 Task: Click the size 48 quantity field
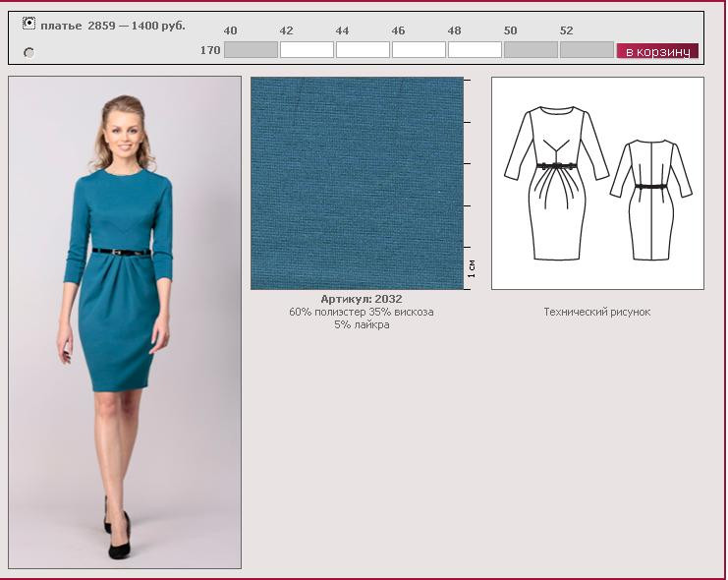[x=475, y=50]
